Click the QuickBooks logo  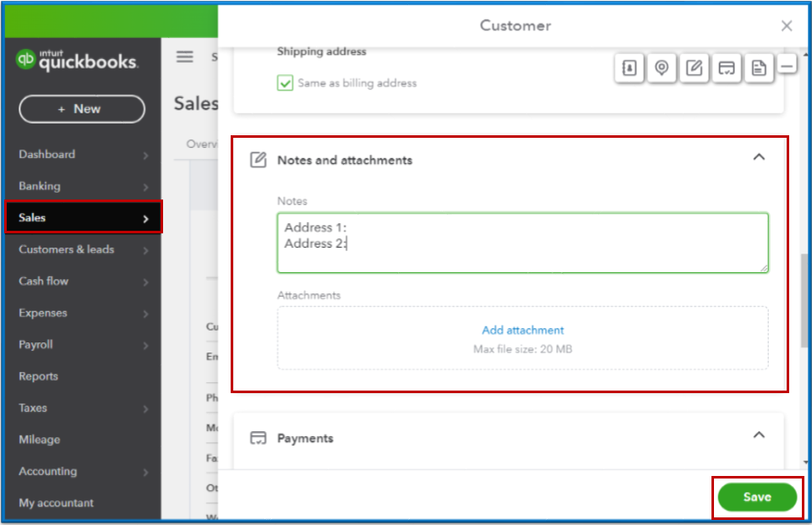click(x=77, y=60)
